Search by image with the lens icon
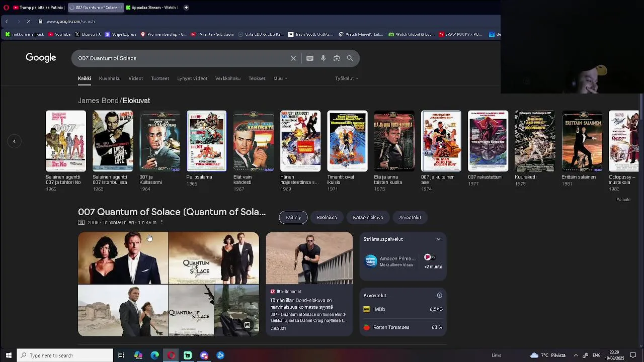 pos(337,58)
